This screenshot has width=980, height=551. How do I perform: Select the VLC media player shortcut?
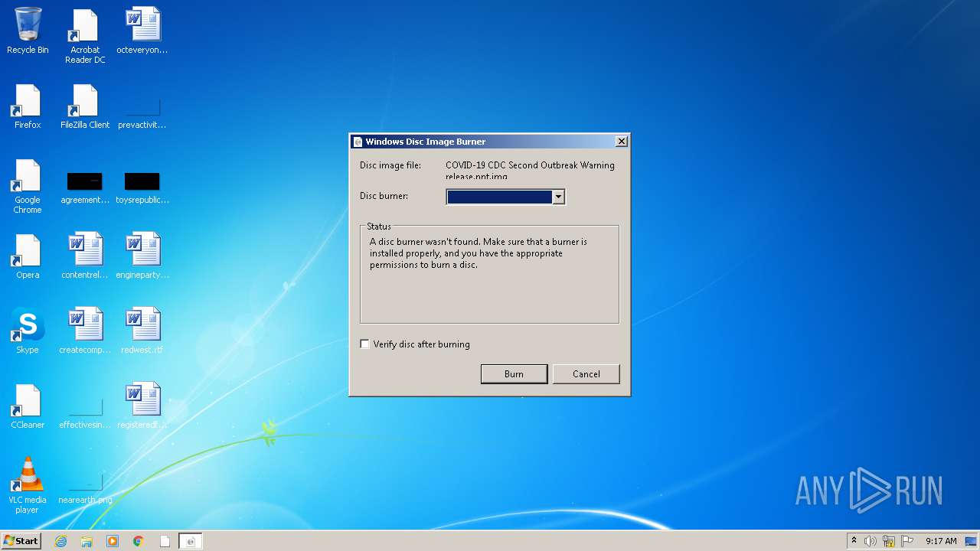(x=28, y=485)
